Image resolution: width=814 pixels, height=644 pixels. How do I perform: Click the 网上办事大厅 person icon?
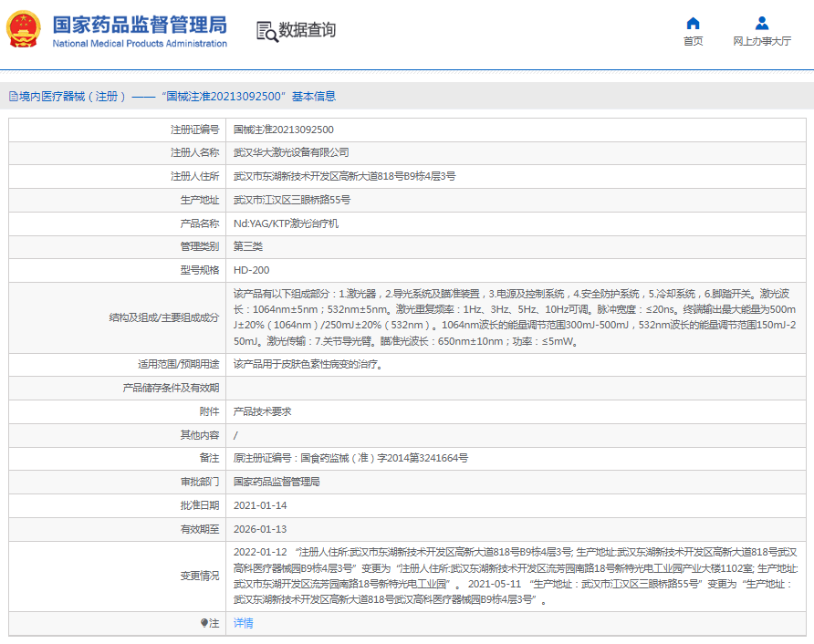[762, 24]
